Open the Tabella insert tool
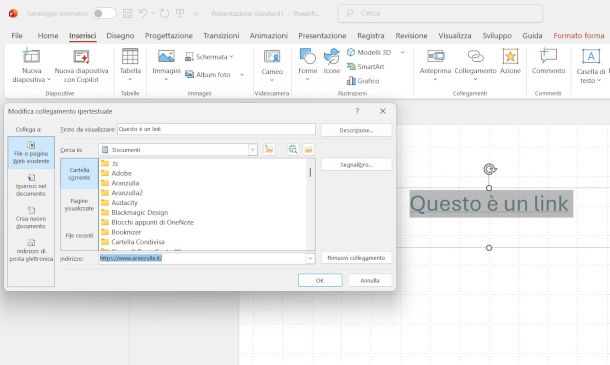610x365 pixels. click(130, 65)
